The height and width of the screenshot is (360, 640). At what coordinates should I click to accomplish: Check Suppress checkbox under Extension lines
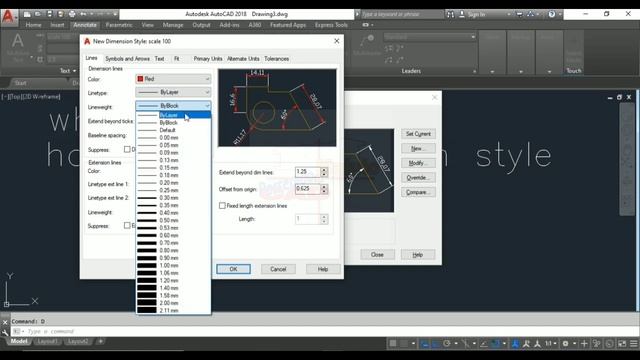pos(127,225)
